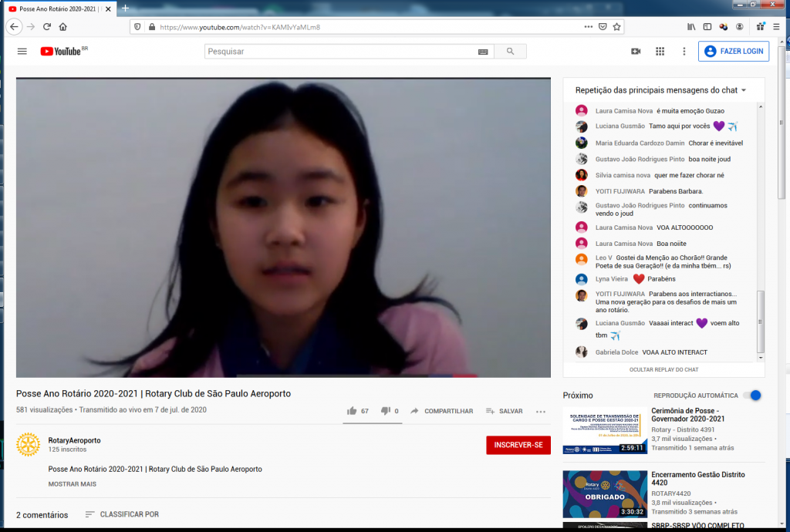The image size is (790, 532).
Task: Open the YouTube apps grid
Action: [x=660, y=52]
